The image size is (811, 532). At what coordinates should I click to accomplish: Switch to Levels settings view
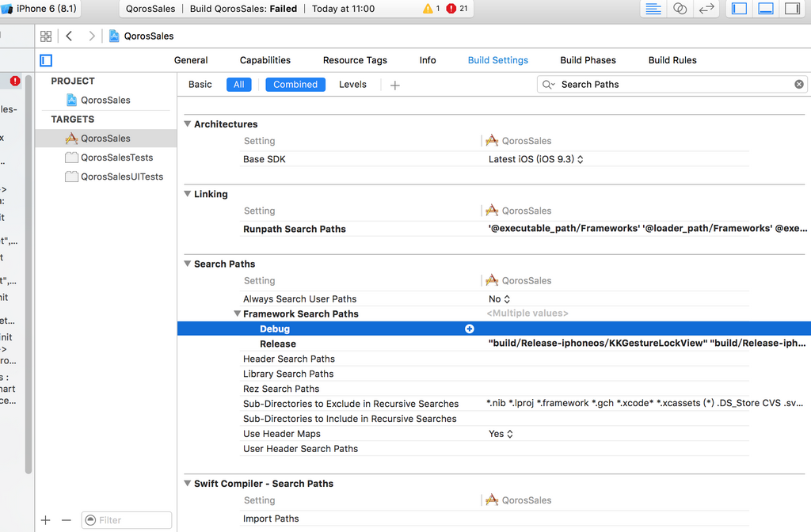(x=352, y=84)
